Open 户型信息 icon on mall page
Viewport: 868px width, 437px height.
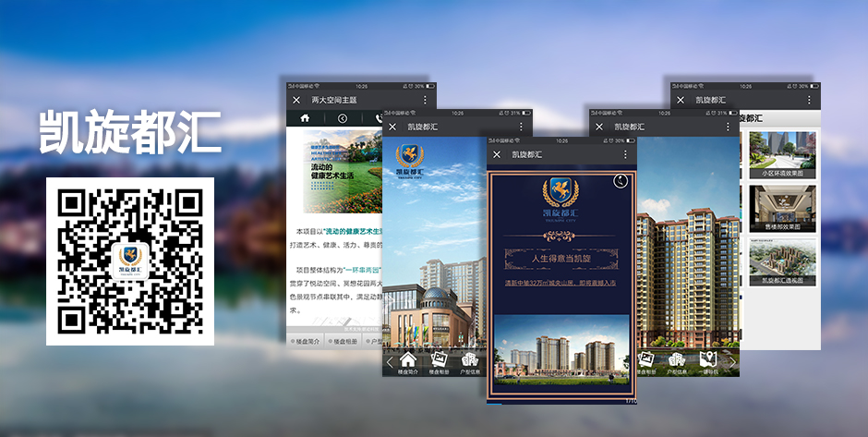tap(470, 363)
